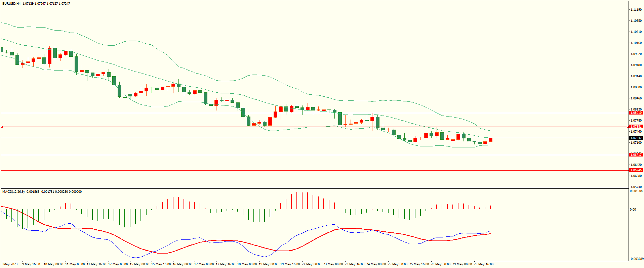This screenshot has width=644, height=268.
Task: Select the red 1.07581 price level label
Action: (636, 127)
